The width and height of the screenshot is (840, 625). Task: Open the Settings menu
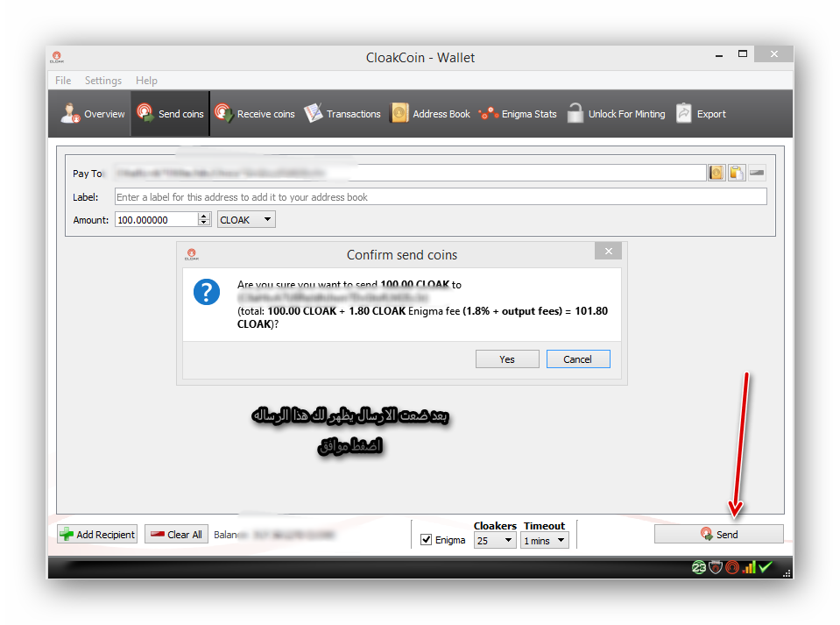pos(102,81)
